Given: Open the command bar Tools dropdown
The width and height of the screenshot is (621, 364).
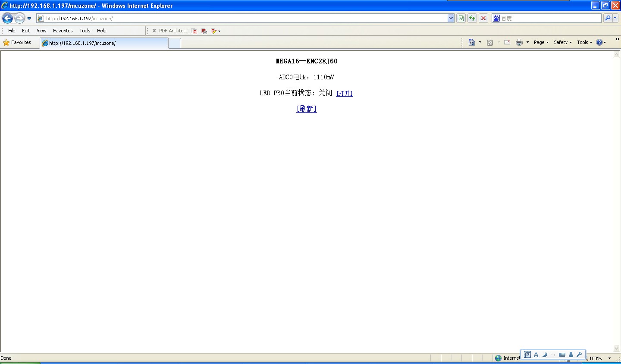Looking at the screenshot, I should [x=584, y=42].
